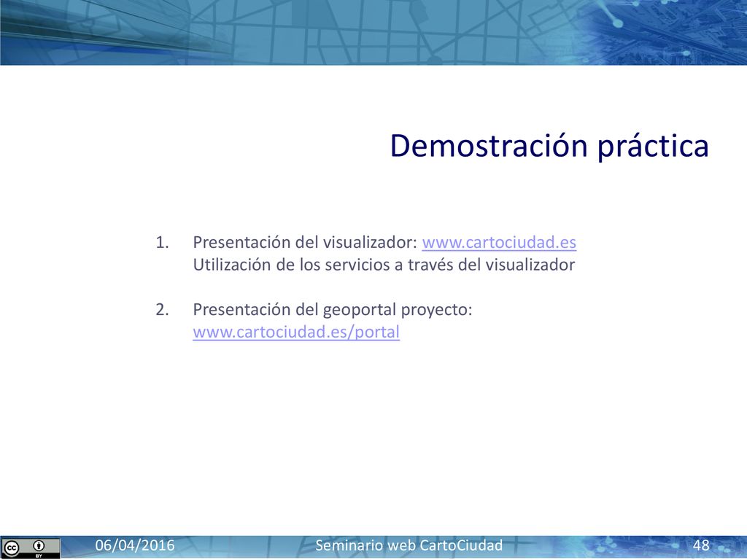Click the text 'Presentación del geoportal proyecto:'
This screenshot has height=560, width=747.
click(332, 309)
